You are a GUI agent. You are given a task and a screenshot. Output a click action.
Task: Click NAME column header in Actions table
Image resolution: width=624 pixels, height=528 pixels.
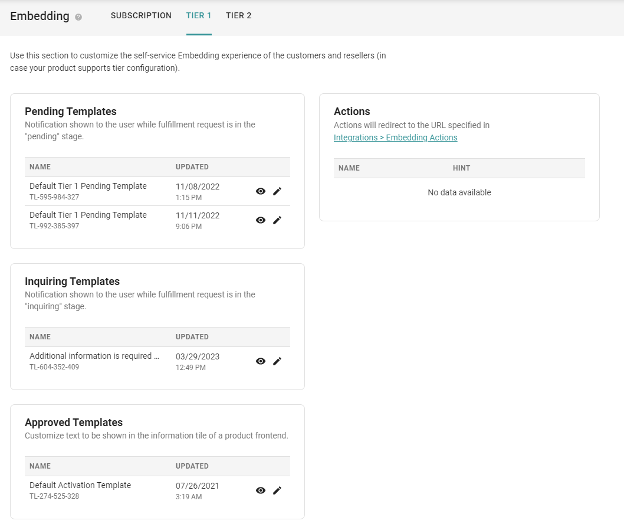click(x=349, y=168)
